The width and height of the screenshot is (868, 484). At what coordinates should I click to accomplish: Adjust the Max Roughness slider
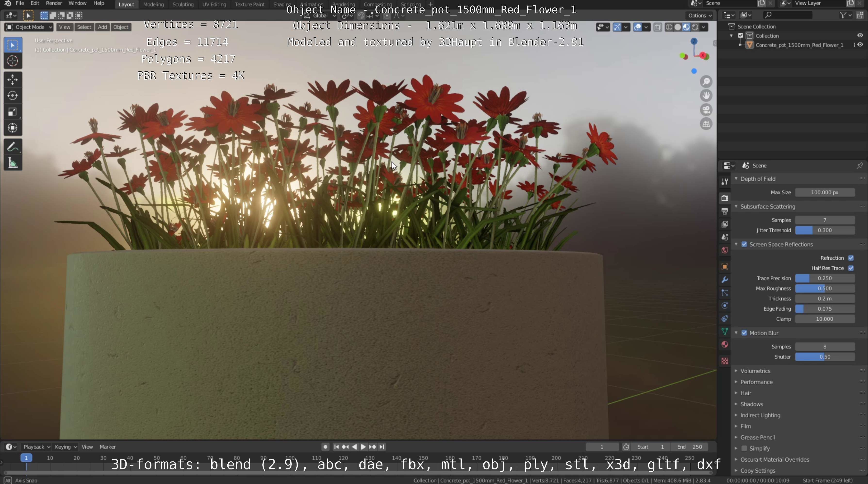(825, 288)
